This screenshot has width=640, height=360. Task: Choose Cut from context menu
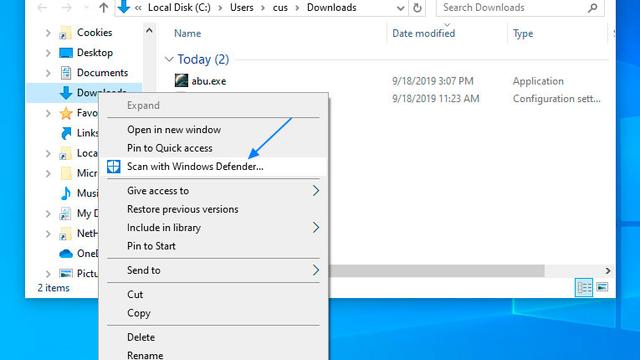coord(213,295)
